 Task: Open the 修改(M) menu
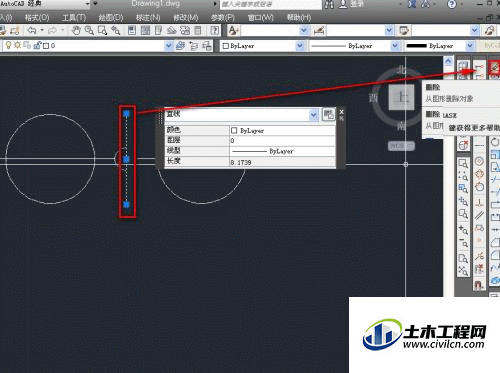pos(186,17)
